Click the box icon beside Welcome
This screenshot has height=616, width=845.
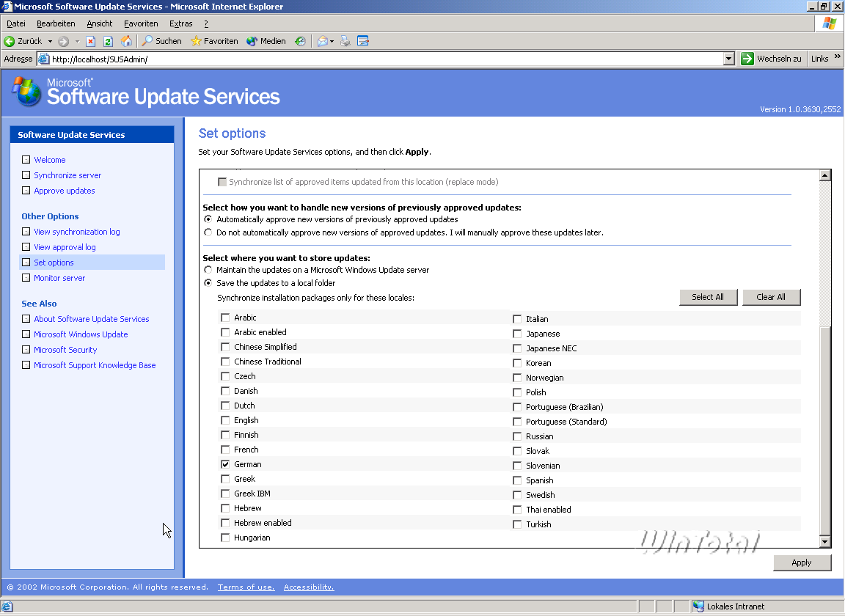26,160
